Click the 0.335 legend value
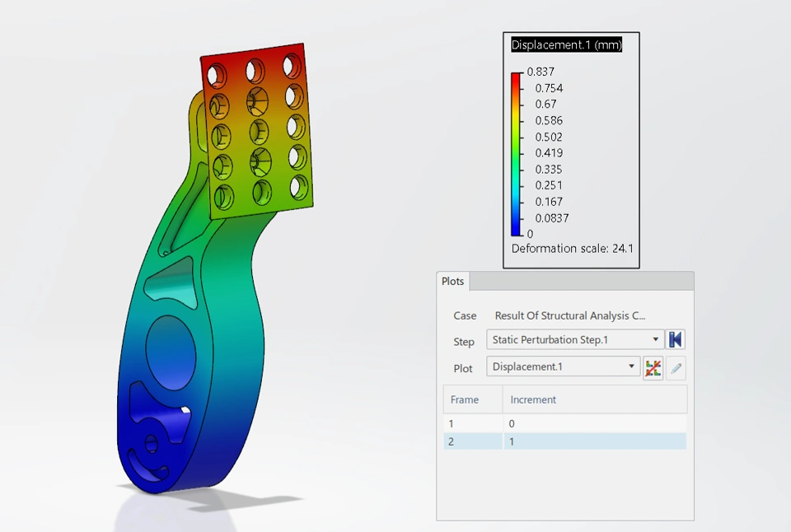Screen dimensions: 791x532 549,169
